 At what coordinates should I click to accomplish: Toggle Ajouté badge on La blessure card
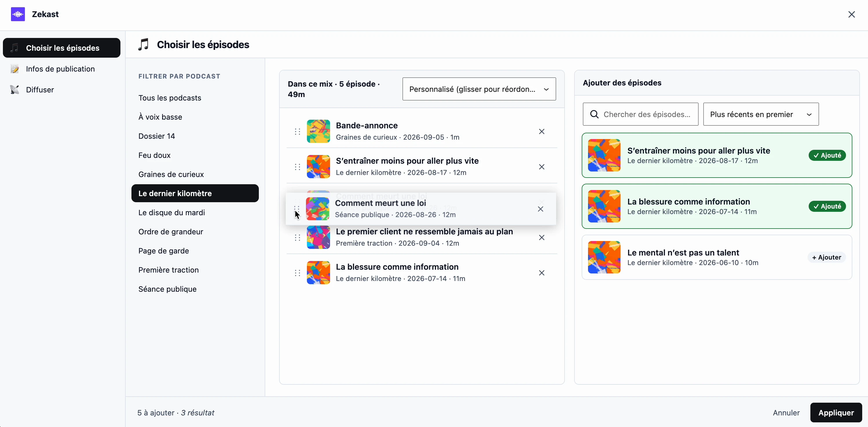pyautogui.click(x=827, y=206)
